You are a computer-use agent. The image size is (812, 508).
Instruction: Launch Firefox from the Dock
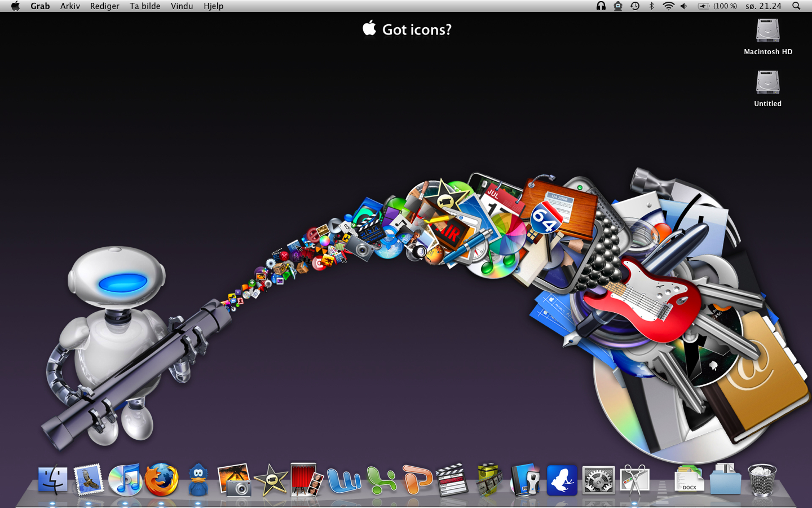(x=162, y=480)
